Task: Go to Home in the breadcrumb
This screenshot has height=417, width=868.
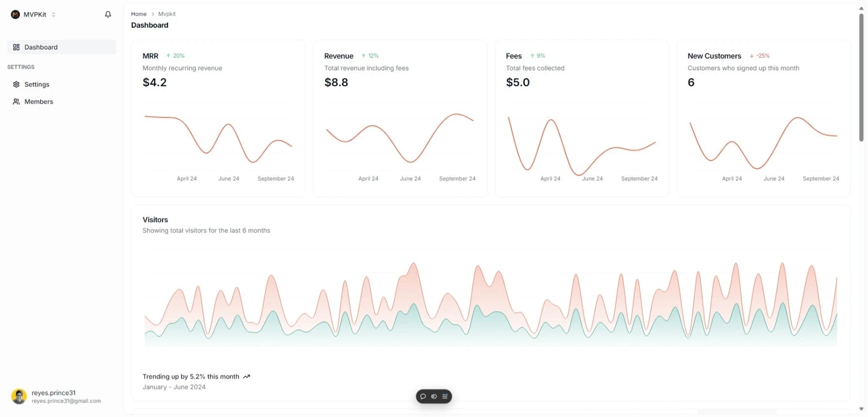Action: [138, 14]
